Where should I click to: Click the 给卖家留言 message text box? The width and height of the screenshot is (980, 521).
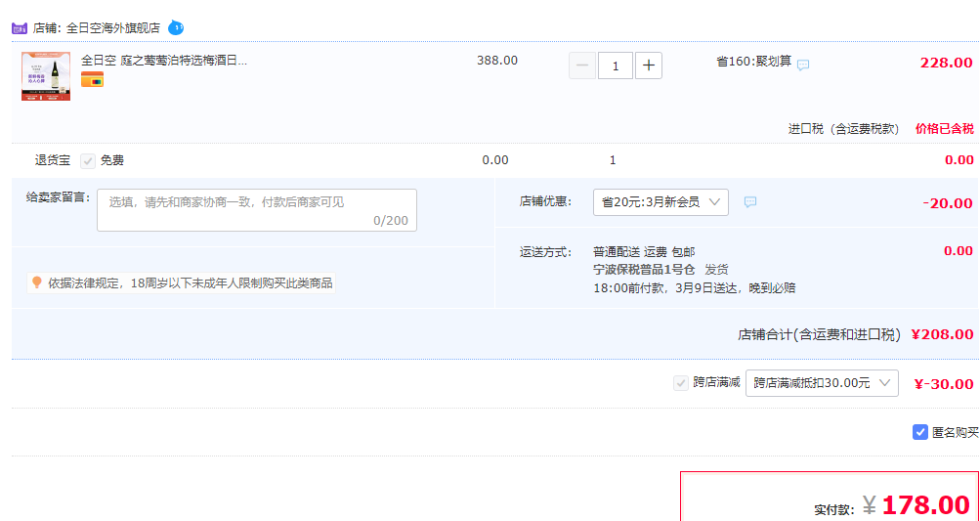click(x=257, y=210)
